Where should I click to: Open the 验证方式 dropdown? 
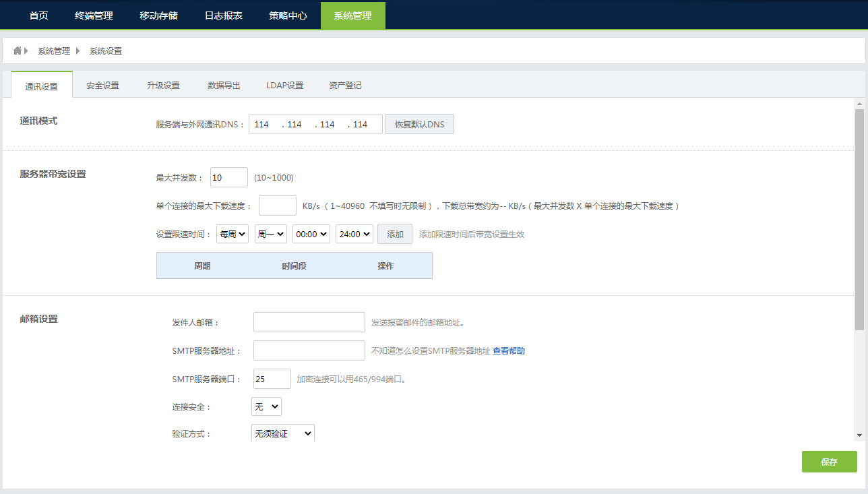[283, 433]
